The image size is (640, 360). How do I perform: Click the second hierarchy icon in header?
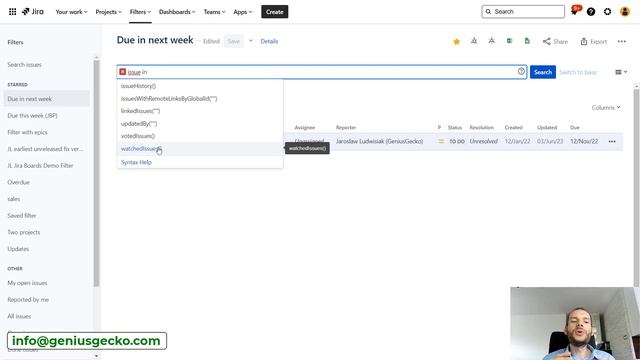coord(491,41)
